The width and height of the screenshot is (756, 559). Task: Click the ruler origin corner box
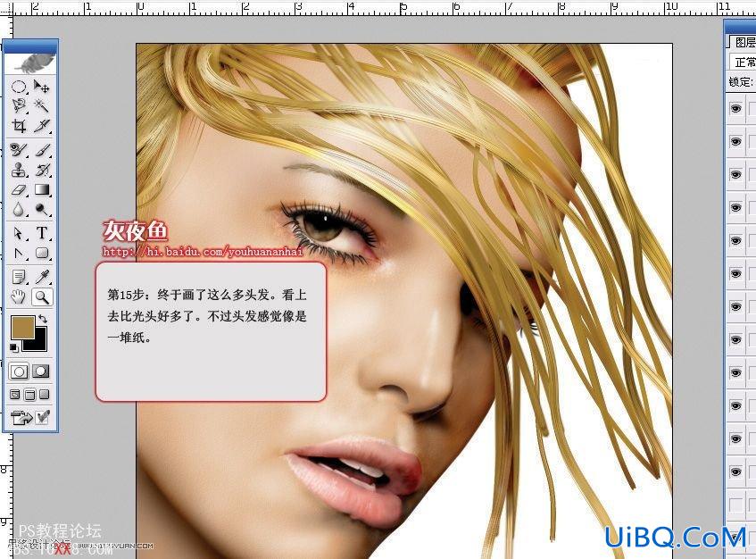6,8
